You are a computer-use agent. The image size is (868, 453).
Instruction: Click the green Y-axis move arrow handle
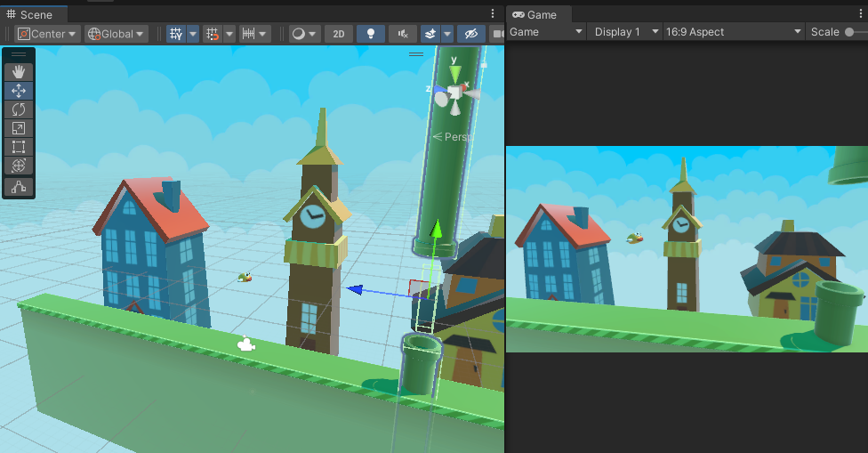pyautogui.click(x=436, y=228)
